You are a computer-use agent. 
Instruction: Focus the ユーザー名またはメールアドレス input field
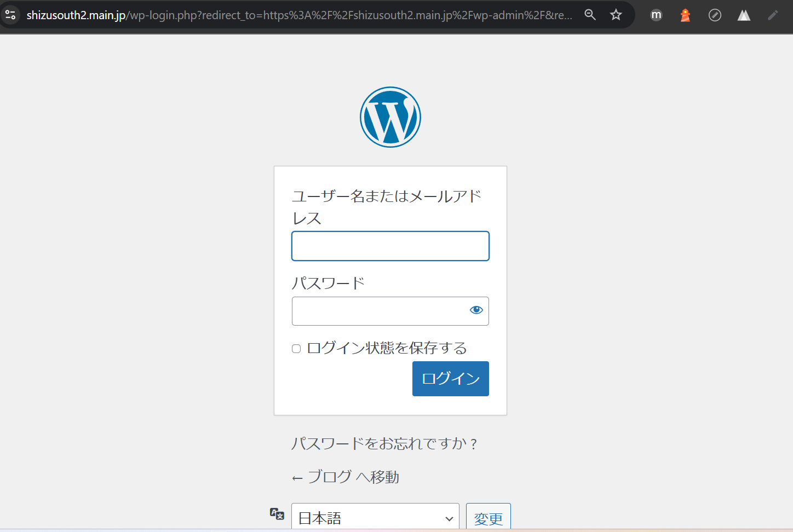pyautogui.click(x=390, y=246)
